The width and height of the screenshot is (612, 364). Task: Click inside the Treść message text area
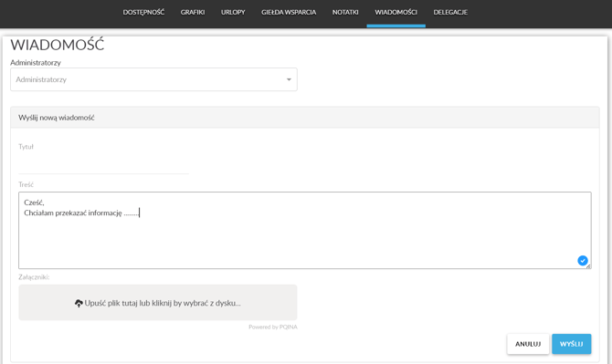click(305, 230)
